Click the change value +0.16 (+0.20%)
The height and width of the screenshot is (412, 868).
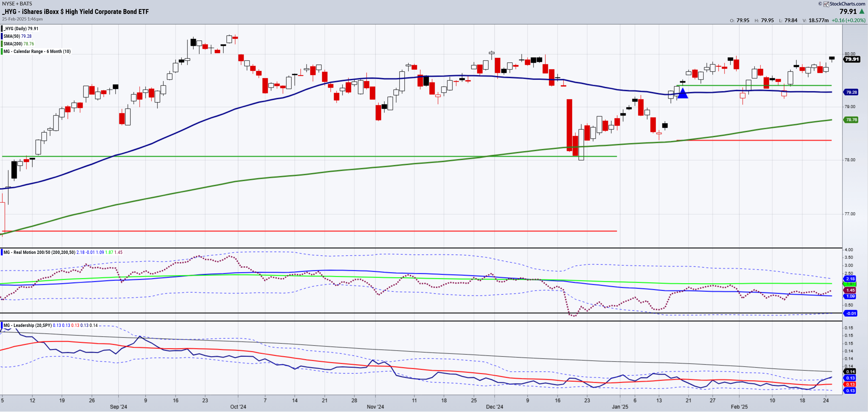849,20
